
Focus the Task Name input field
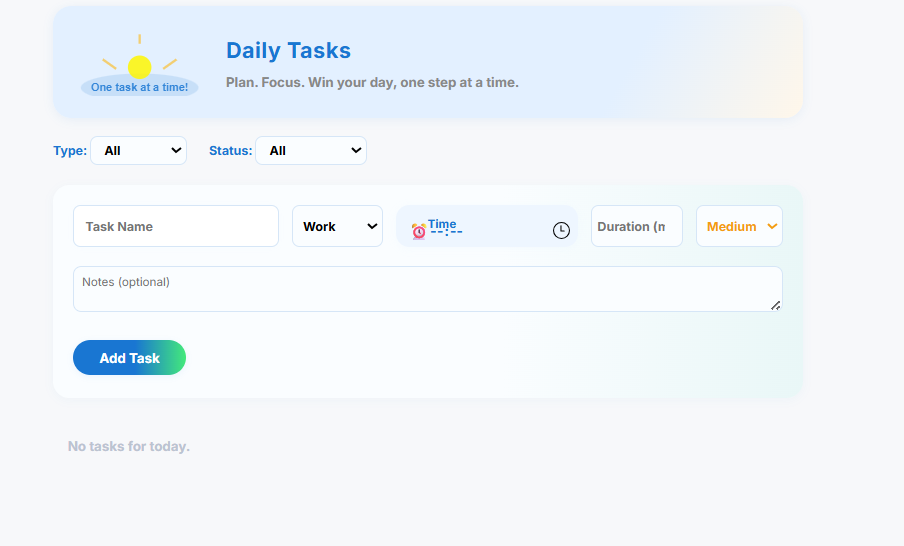[x=176, y=227]
